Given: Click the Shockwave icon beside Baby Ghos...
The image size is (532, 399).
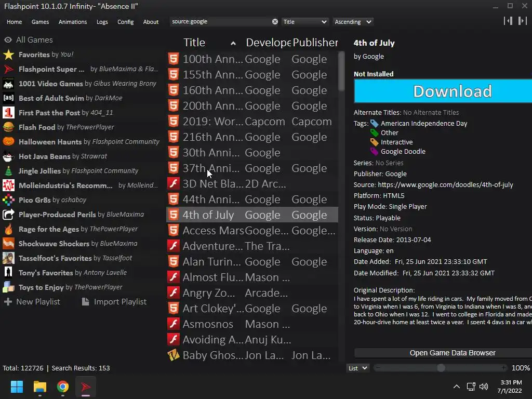Looking at the screenshot, I should click(x=174, y=355).
